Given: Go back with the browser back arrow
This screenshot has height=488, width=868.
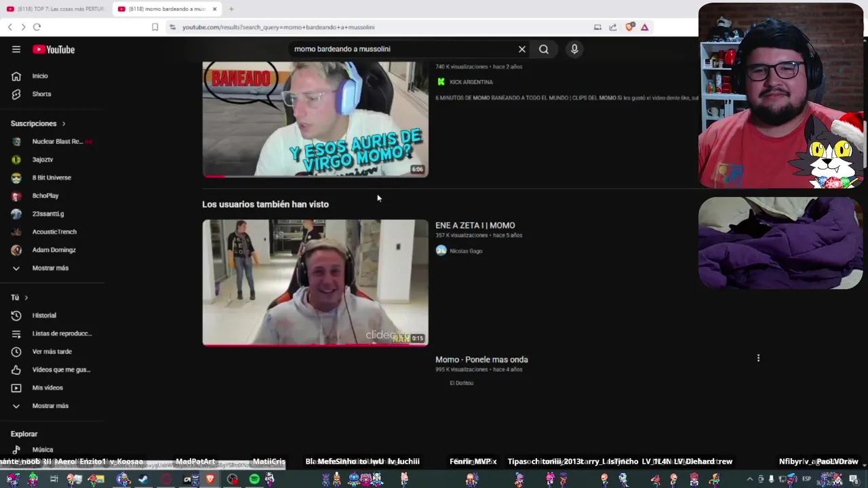Looking at the screenshot, I should pyautogui.click(x=9, y=27).
